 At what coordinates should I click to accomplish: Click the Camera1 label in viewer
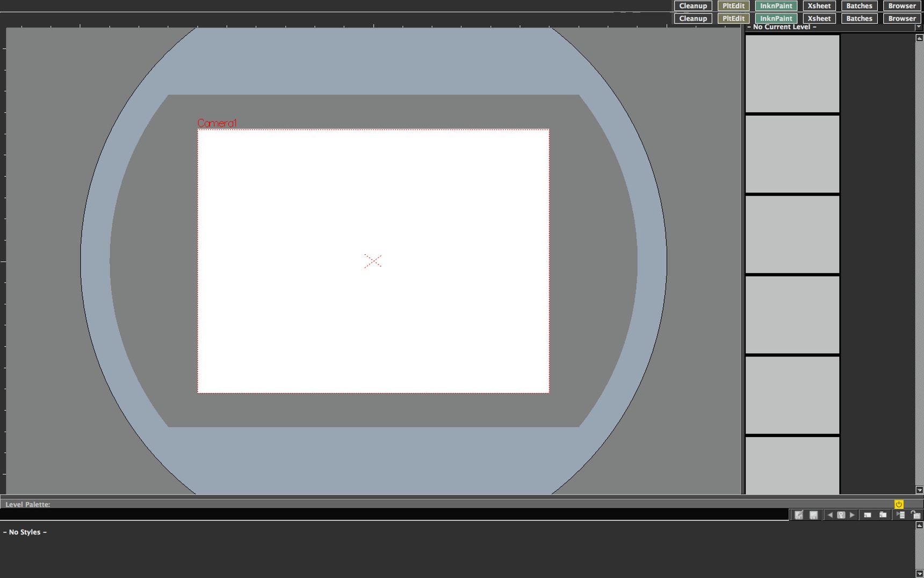(217, 123)
